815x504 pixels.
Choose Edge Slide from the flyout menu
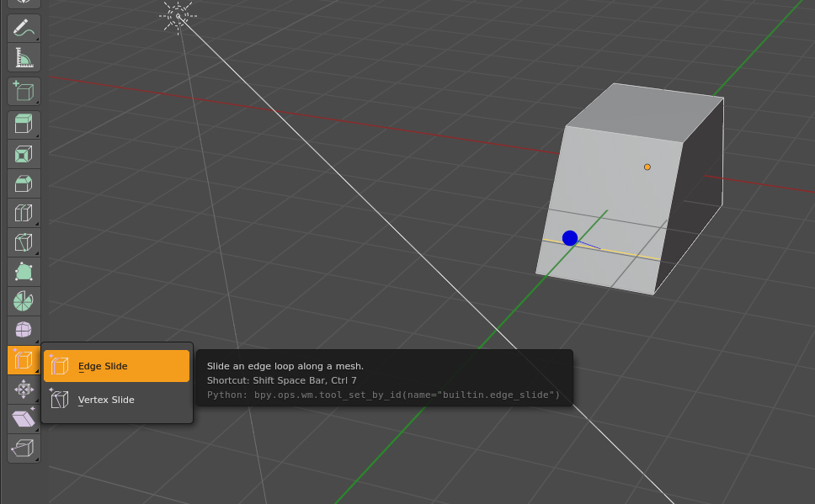pos(116,366)
